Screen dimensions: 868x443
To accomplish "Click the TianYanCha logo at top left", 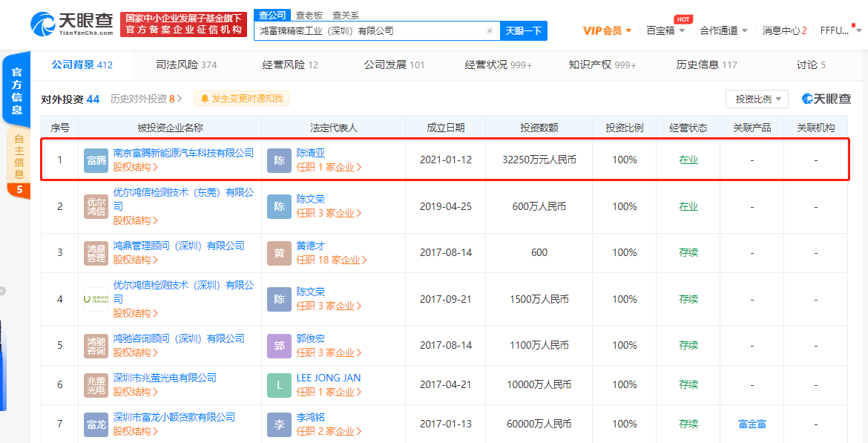I will (71, 25).
